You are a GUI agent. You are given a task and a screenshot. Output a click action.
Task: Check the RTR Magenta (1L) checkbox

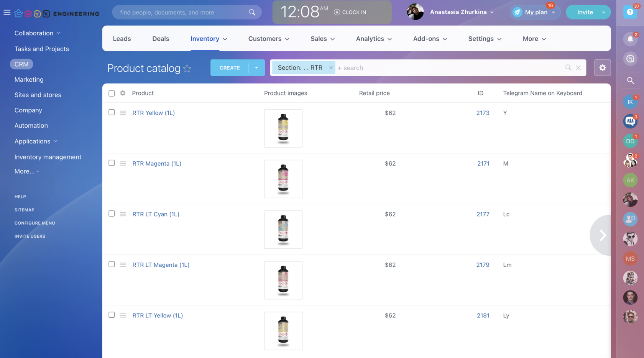[x=112, y=163]
